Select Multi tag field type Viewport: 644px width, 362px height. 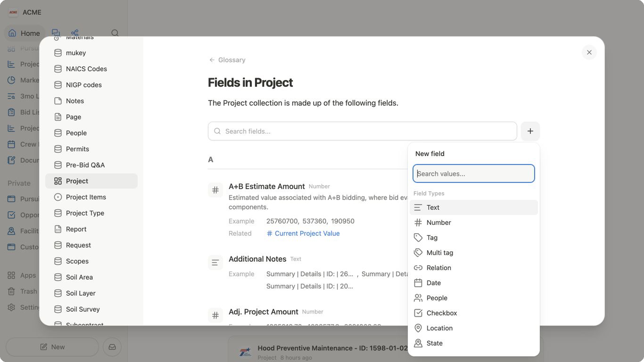coord(473,253)
